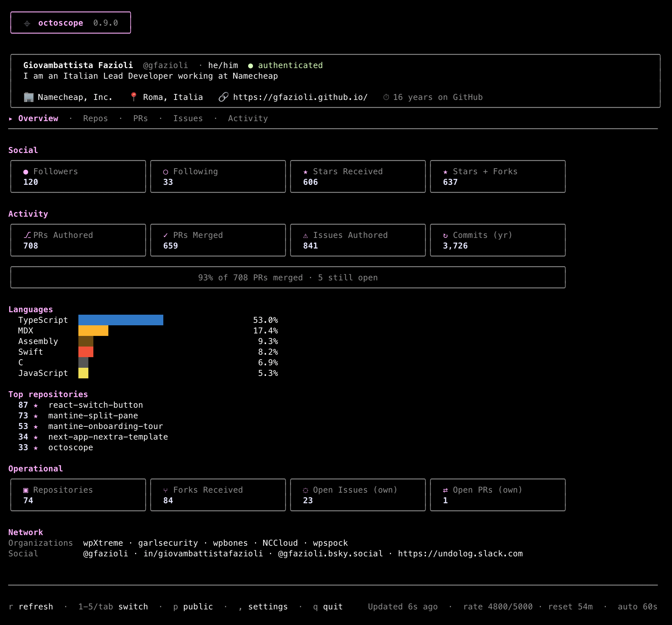This screenshot has width=672, height=625.
Task: Click the 53.0% TypeScript percentage
Action: 266,320
